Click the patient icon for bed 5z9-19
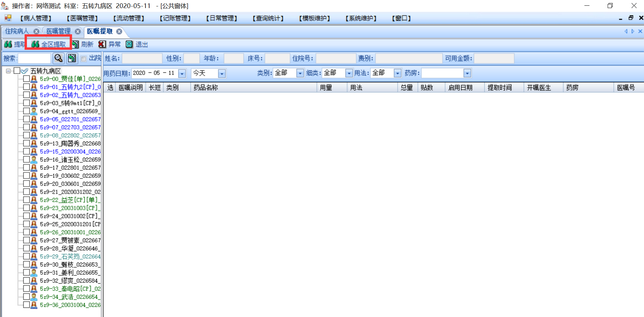This screenshot has height=317, width=644. (34, 176)
